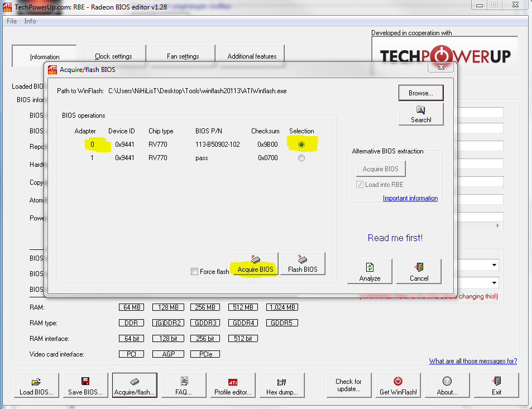Open the Info menu
The image size is (532, 409).
coord(30,21)
